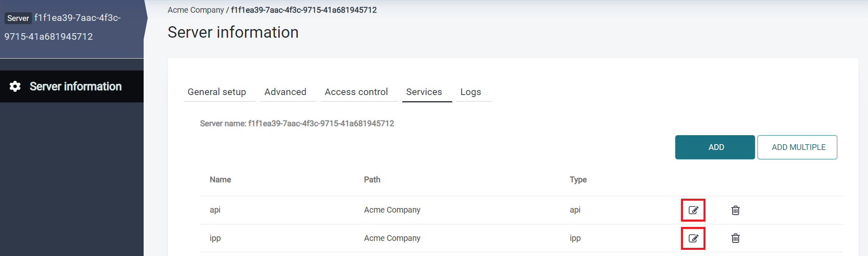Click the Type column header
Screen dimensions: 868x256
[578, 180]
